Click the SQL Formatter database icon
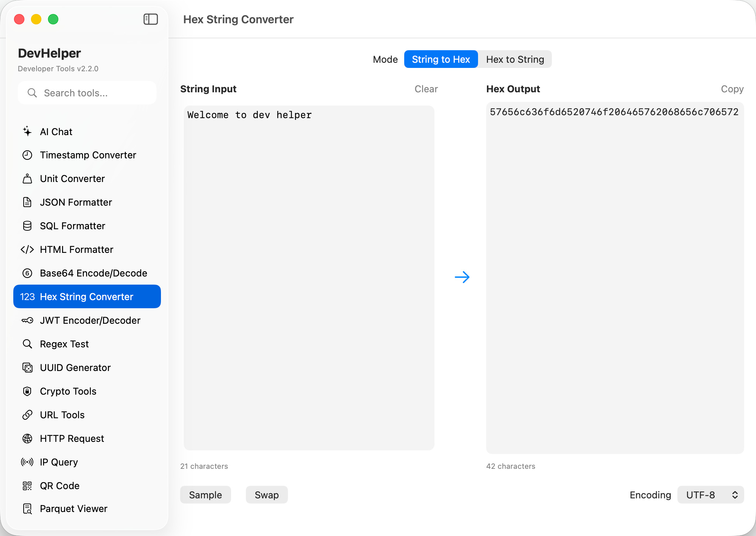This screenshot has width=756, height=536. click(x=27, y=226)
